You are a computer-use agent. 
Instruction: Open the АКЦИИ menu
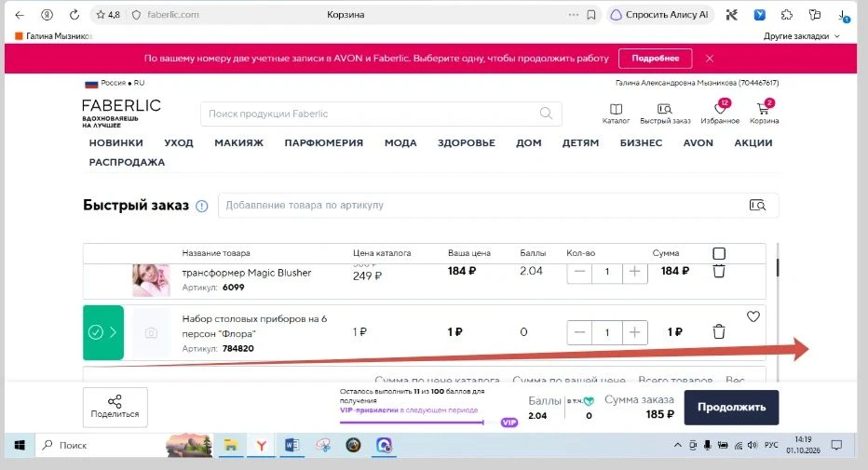coord(753,142)
